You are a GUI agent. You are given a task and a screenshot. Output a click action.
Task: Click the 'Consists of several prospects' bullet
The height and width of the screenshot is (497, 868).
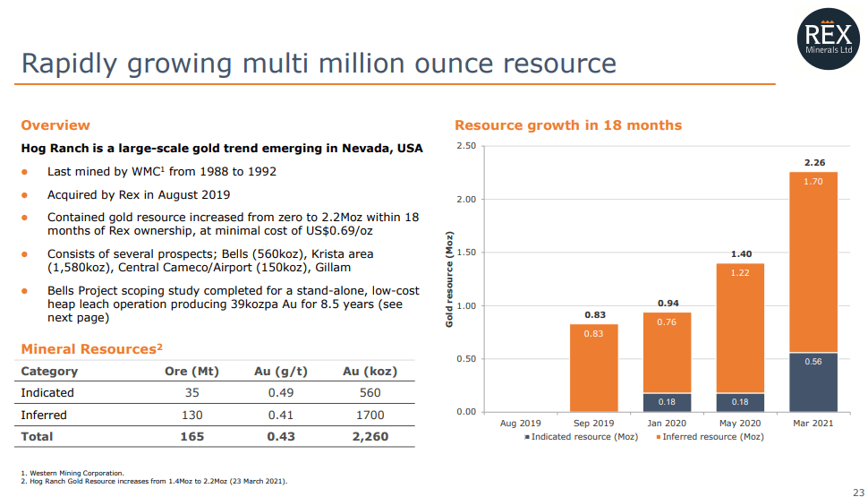tap(210, 261)
